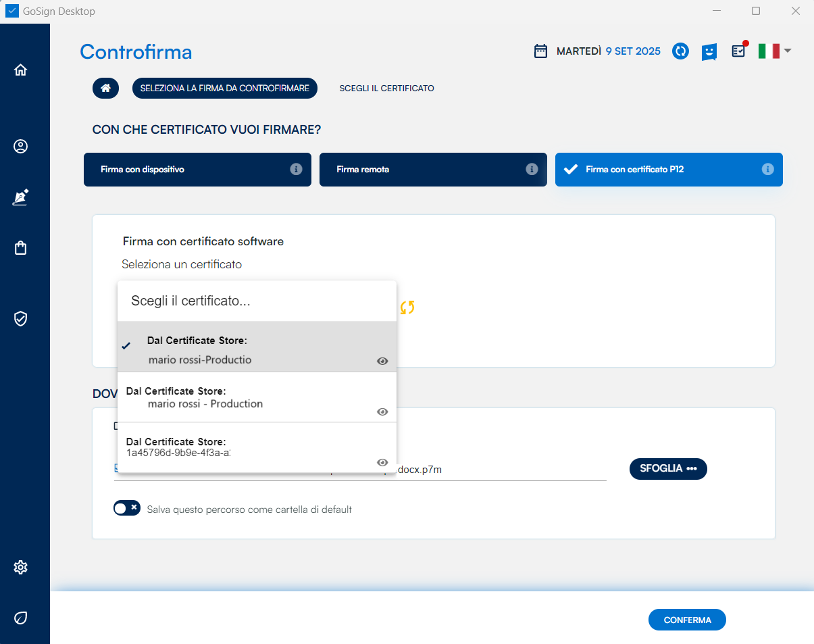
Task: View details of mario rossi-Productio certificate via eye icon
Action: tap(382, 361)
